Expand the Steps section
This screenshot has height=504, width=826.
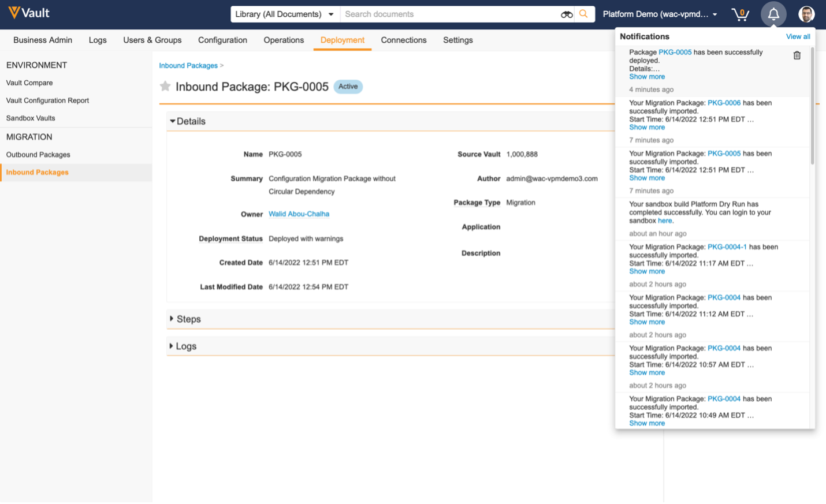click(185, 319)
